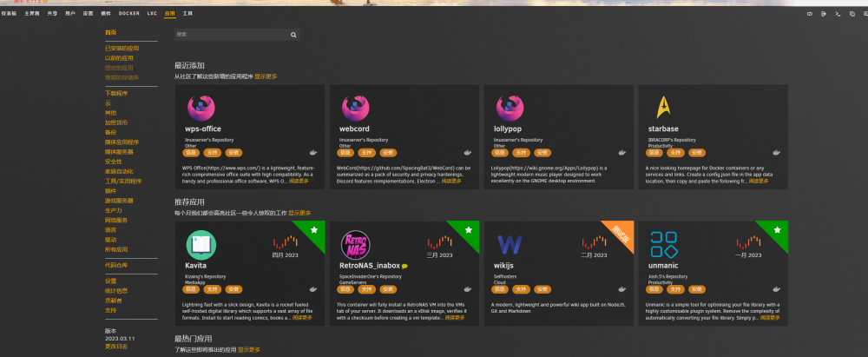Click 阅读更多 on starbase description
The width and height of the screenshot is (868, 357).
click(x=759, y=182)
